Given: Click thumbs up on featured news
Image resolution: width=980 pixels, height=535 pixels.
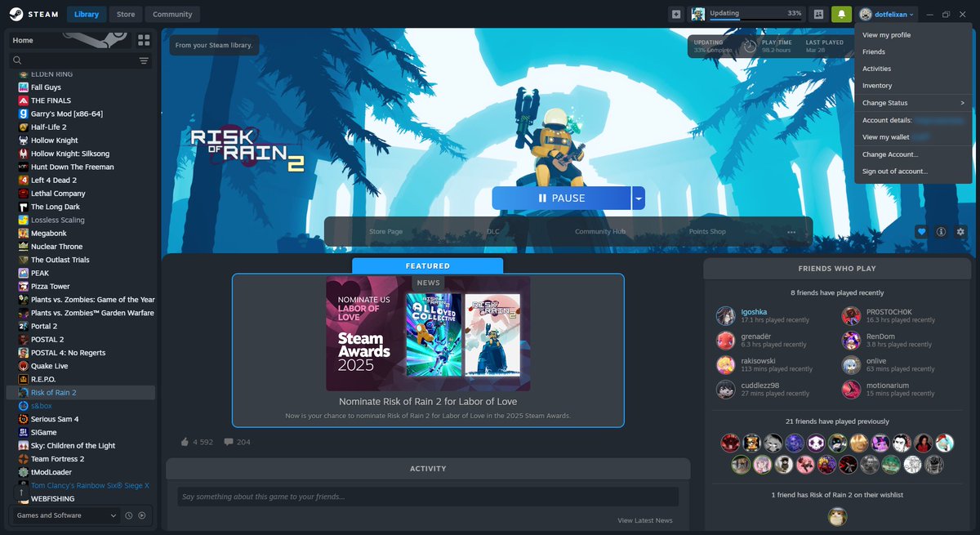Looking at the screenshot, I should pos(185,442).
